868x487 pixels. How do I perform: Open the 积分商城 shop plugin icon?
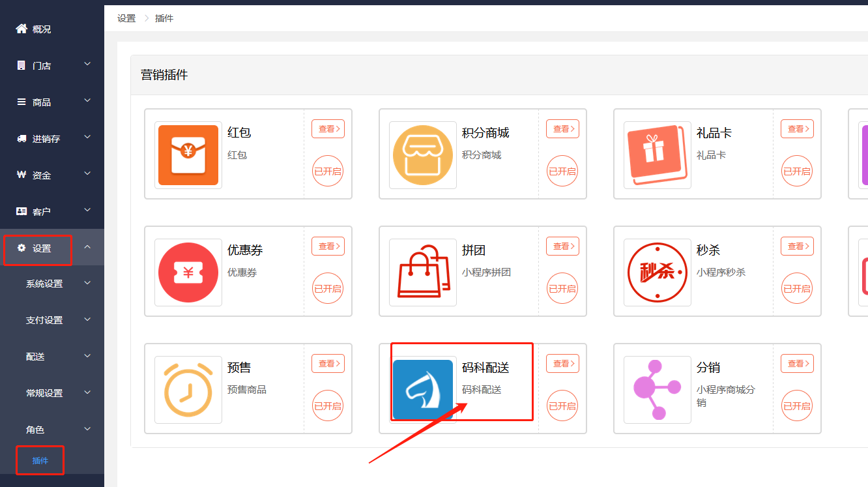[x=423, y=155]
